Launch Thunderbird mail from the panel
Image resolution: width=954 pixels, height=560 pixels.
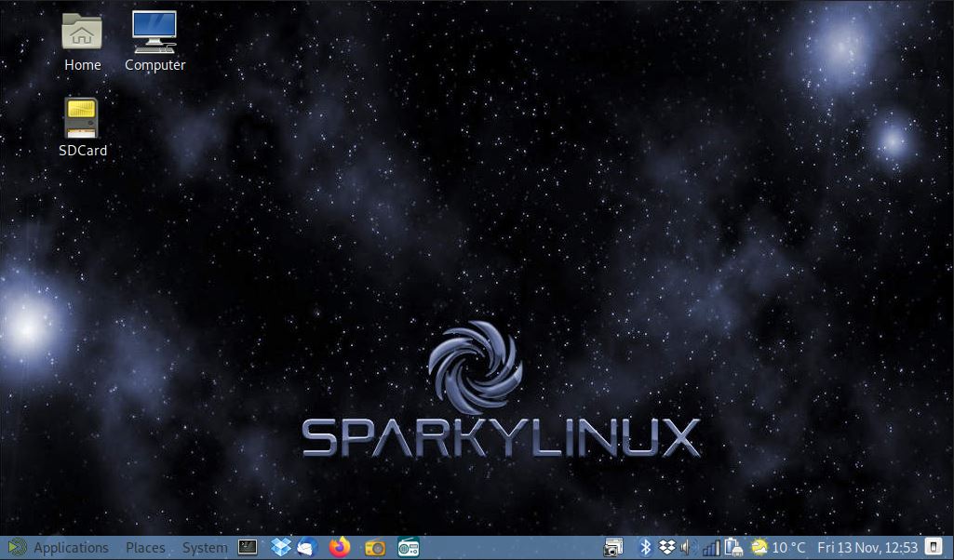point(307,547)
